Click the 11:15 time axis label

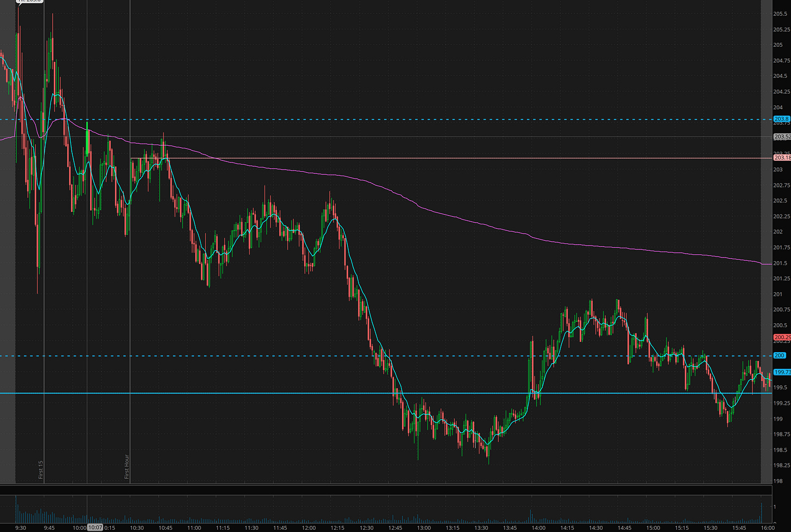(223, 528)
